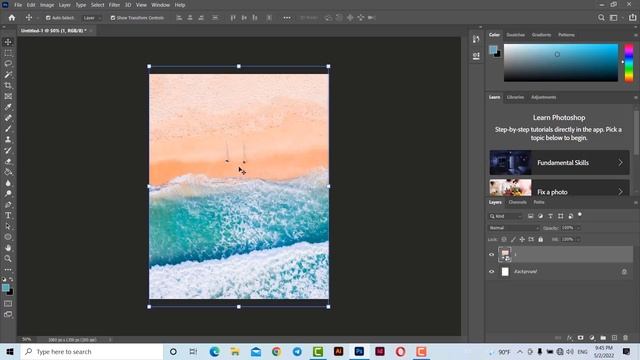
Task: Open the Layers panel flyout menu
Action: [636, 202]
